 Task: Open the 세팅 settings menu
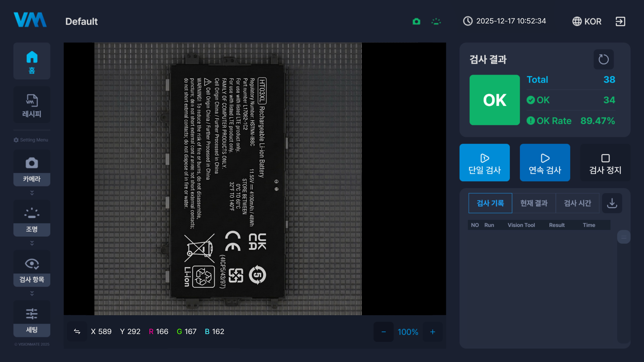point(32,319)
